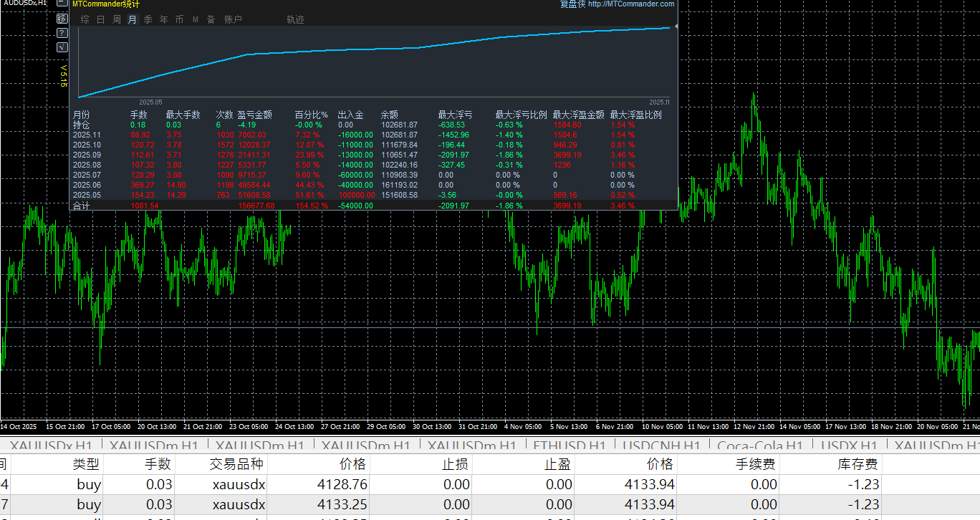
Task: Click the MTCommander统计 panel title
Action: (106, 4)
